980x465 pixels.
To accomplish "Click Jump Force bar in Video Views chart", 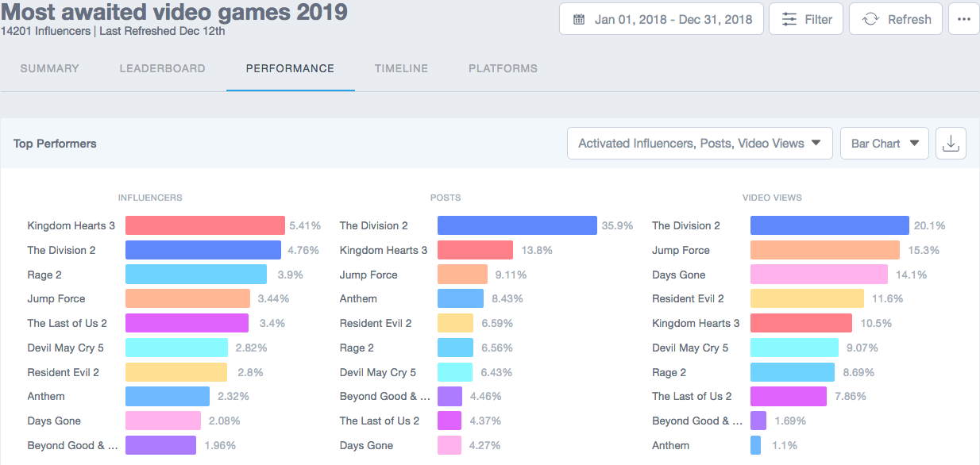I will point(825,250).
